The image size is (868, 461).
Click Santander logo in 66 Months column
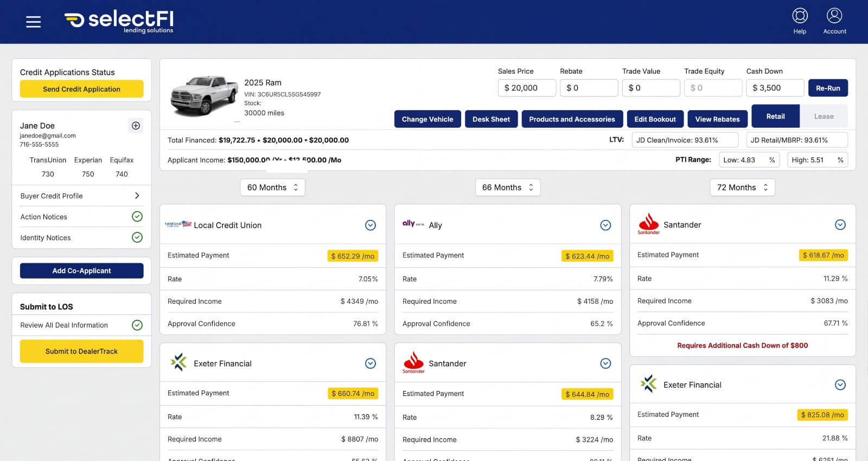tap(413, 363)
